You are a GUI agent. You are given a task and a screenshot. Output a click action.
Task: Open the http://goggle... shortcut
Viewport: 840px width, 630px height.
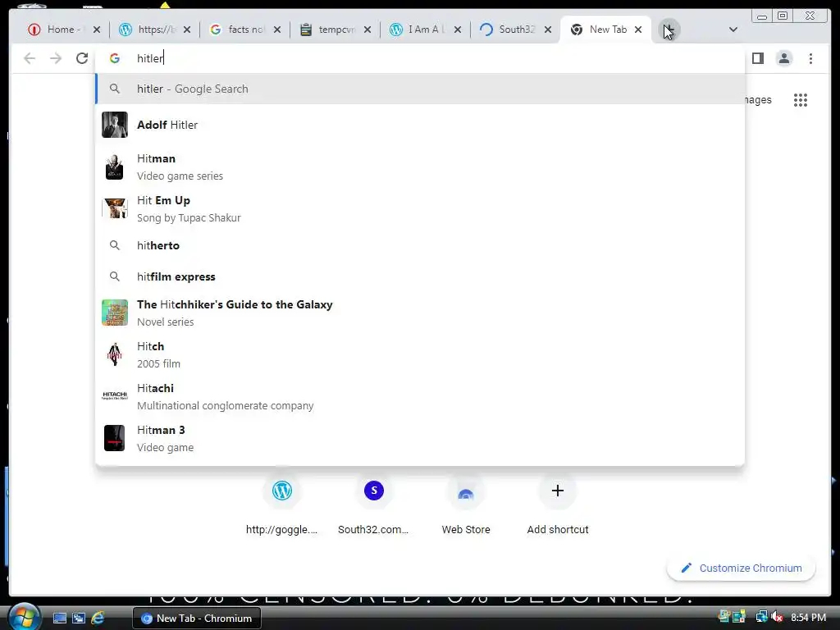tap(282, 504)
